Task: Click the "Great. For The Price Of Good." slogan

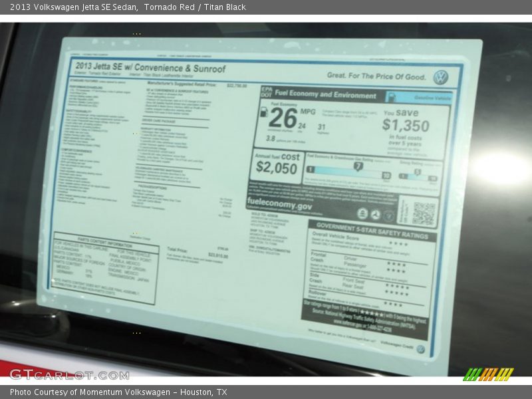Action: pos(376,76)
